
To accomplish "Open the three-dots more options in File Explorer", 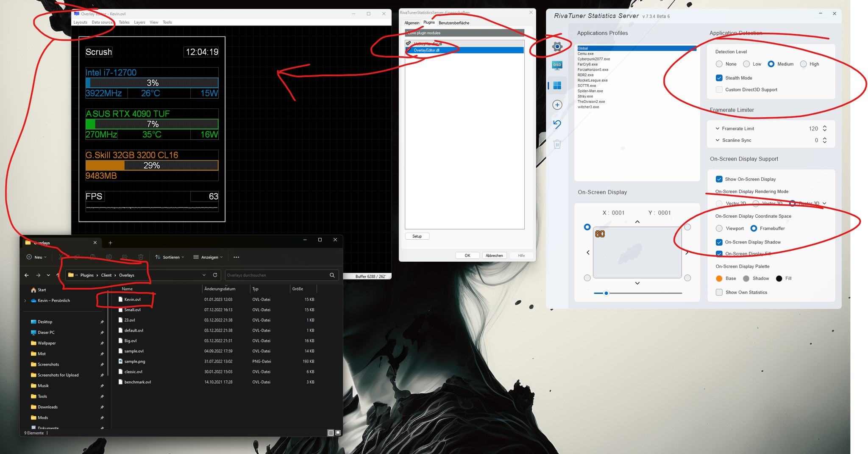I will click(236, 257).
